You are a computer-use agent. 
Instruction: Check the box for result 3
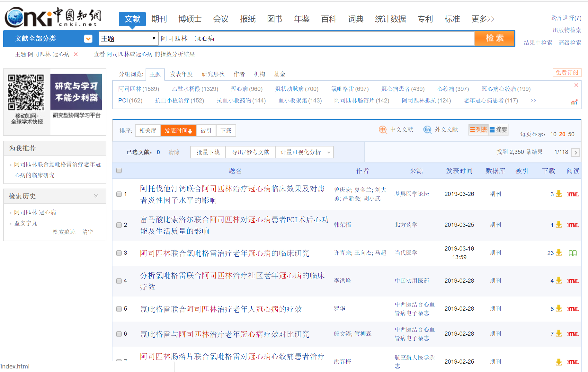tap(119, 253)
